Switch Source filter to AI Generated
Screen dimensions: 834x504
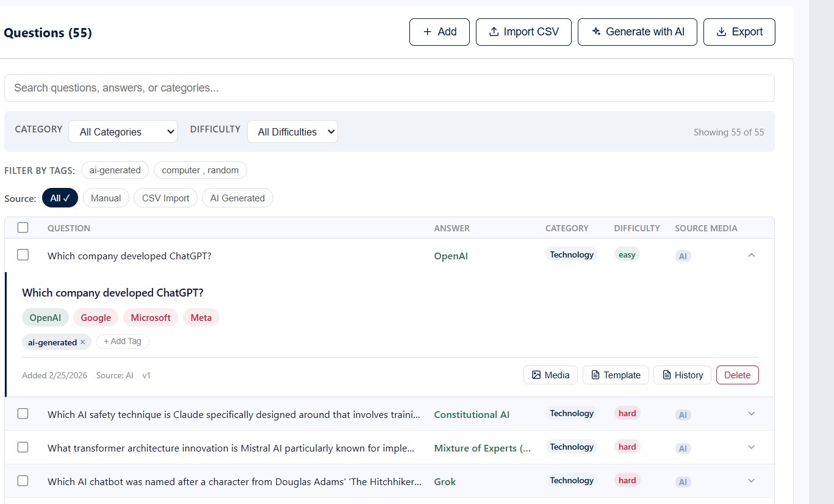tap(237, 198)
